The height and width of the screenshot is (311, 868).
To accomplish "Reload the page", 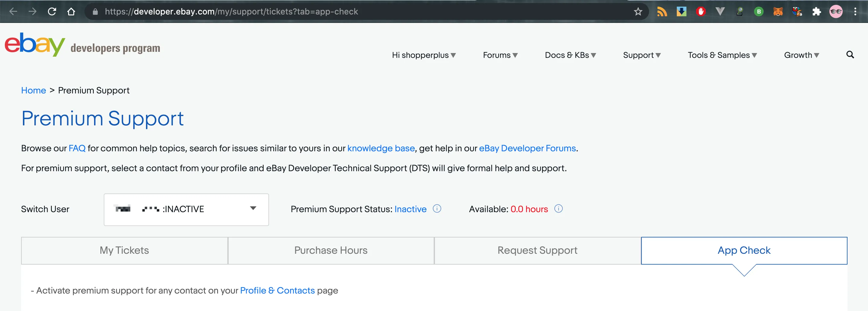I will (x=52, y=12).
